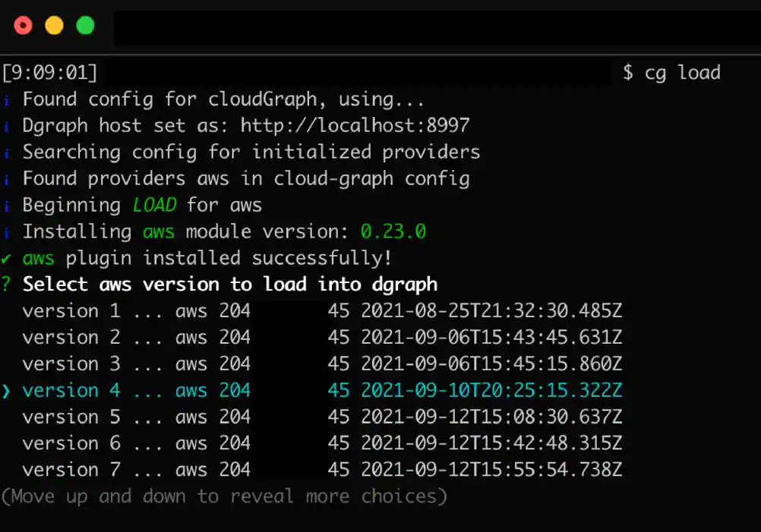
Task: Click the 2021-08-25T21:32:30.485Z timestamp
Action: click(x=491, y=311)
